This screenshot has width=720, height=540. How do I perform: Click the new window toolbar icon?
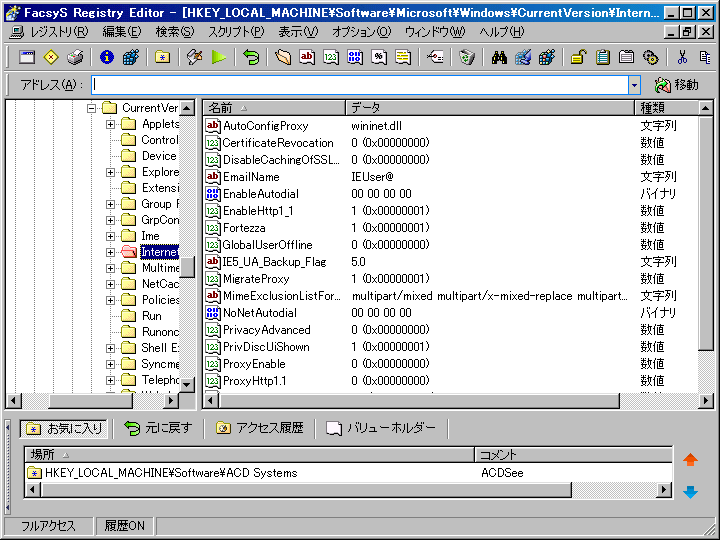click(27, 57)
